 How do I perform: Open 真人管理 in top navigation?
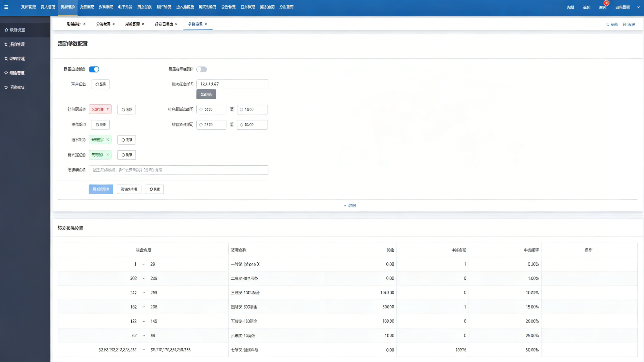coord(48,7)
